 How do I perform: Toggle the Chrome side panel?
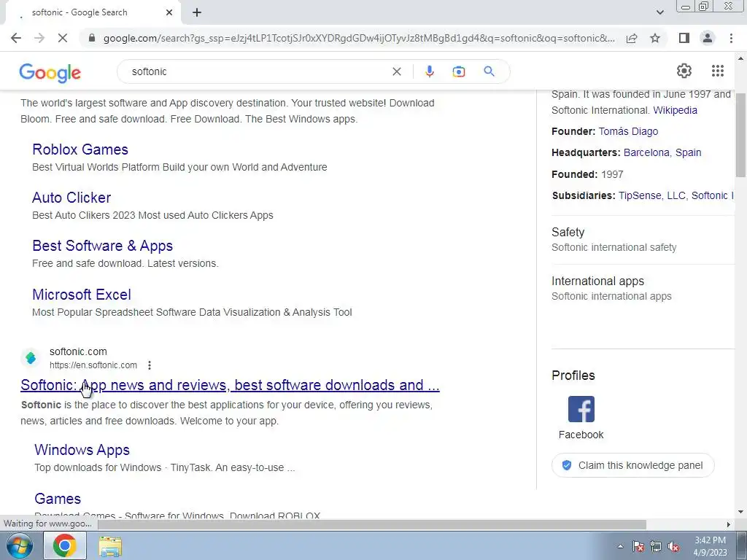tap(684, 38)
